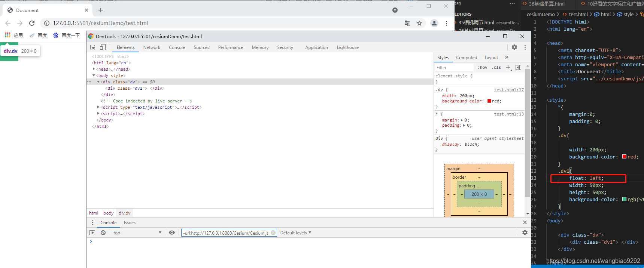This screenshot has width=644, height=268.
Task: Close the console drawer
Action: (525, 222)
